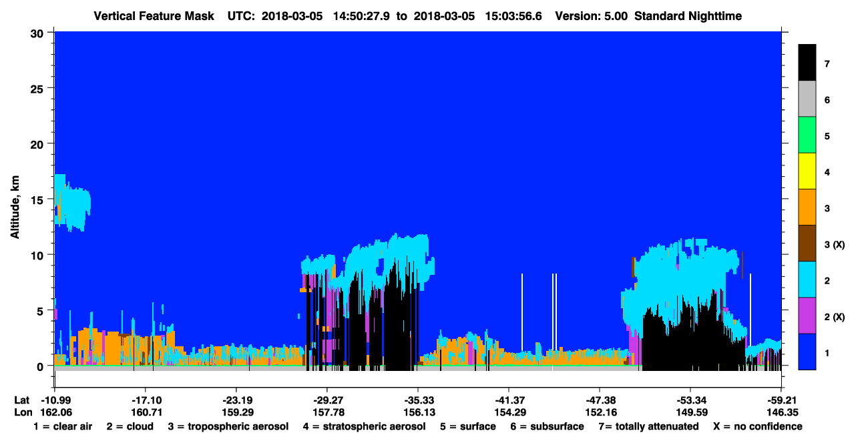Click the colorbar label 1

(x=827, y=353)
